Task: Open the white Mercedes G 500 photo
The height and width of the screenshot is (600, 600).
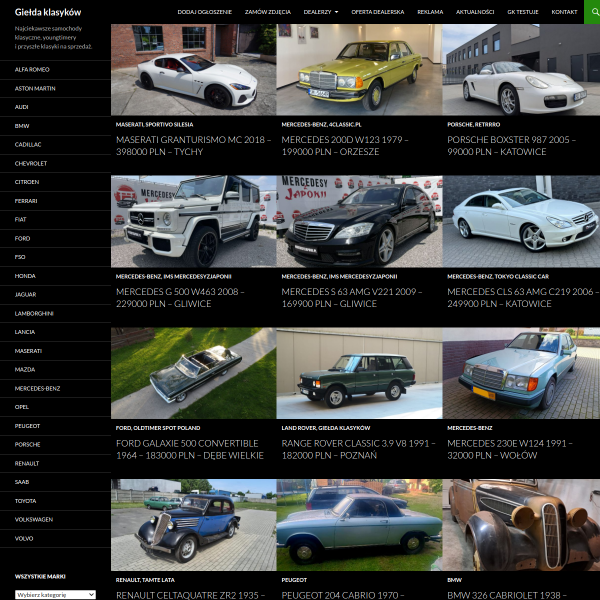Action: click(x=194, y=222)
